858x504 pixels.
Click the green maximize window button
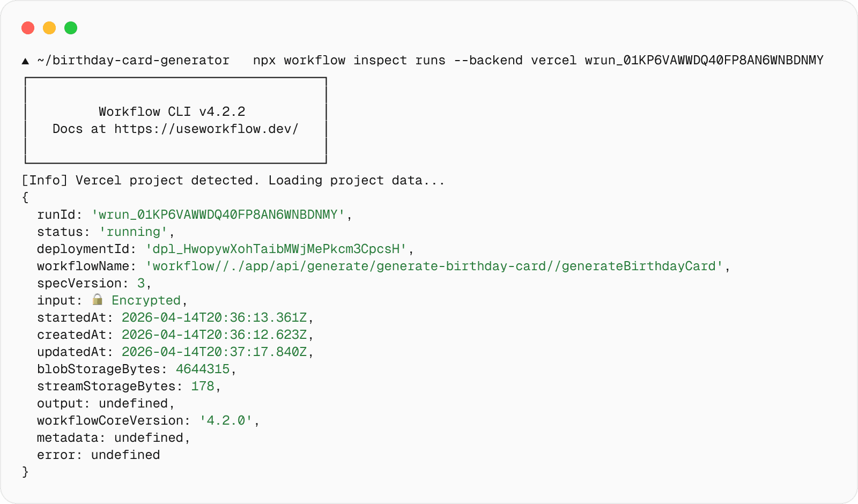71,28
